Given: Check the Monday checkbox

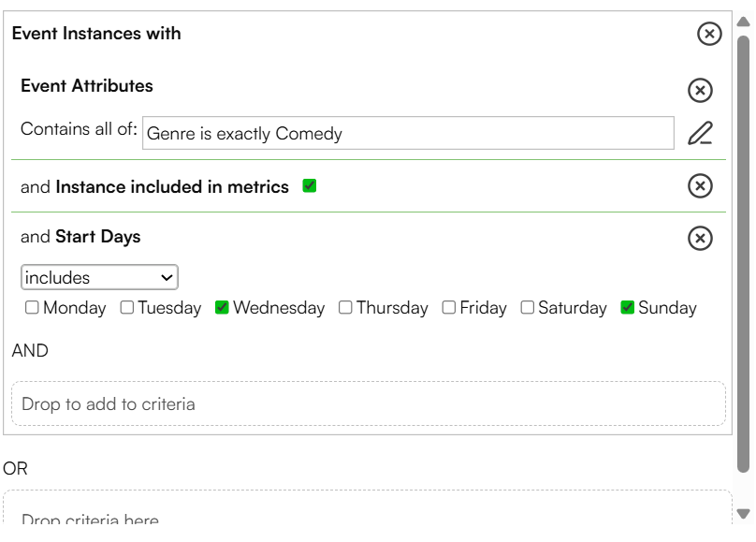Looking at the screenshot, I should (32, 307).
